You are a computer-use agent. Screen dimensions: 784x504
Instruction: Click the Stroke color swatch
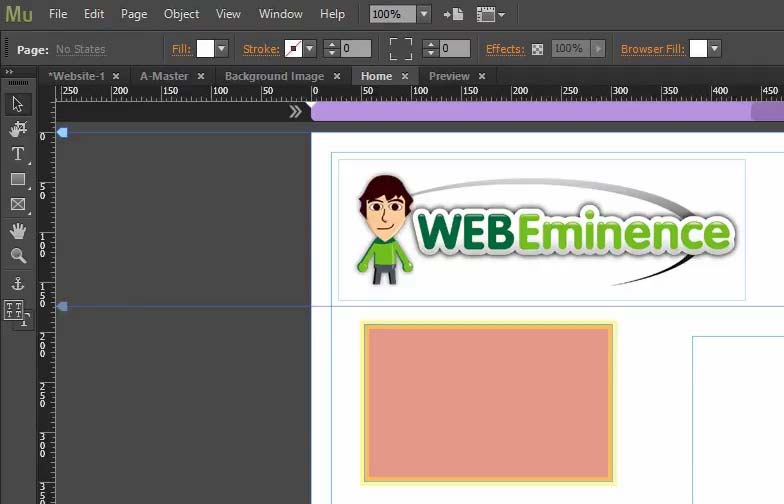[294, 49]
